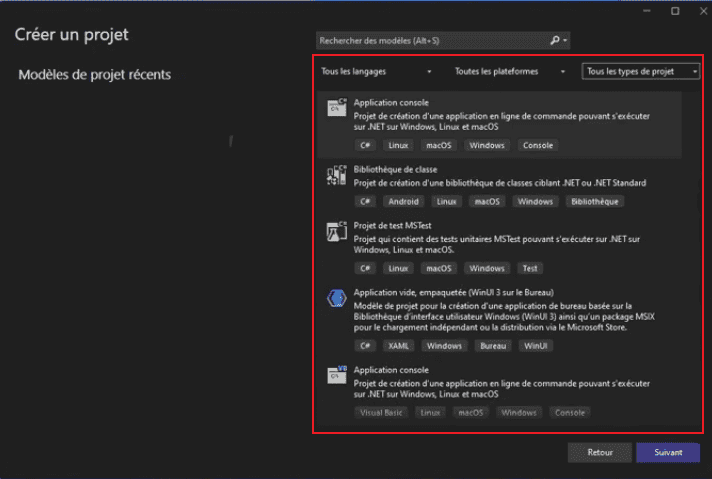Select the Visual Basic Application console icon
The image size is (712, 479).
337,375
